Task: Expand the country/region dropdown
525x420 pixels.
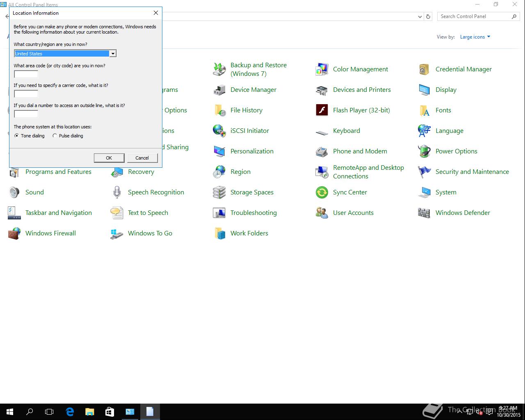Action: pos(112,54)
